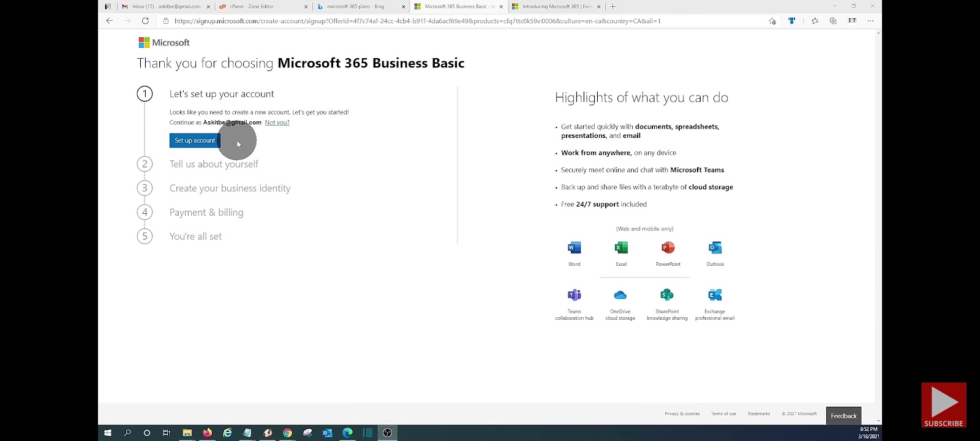Click the 'Not you?' link
This screenshot has height=441, width=980.
(277, 123)
